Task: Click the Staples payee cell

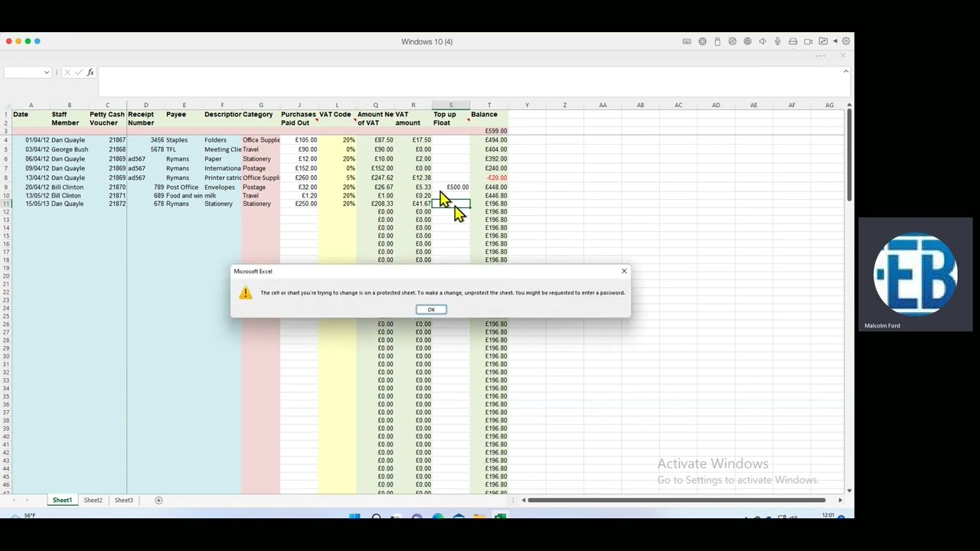Action: click(184, 140)
